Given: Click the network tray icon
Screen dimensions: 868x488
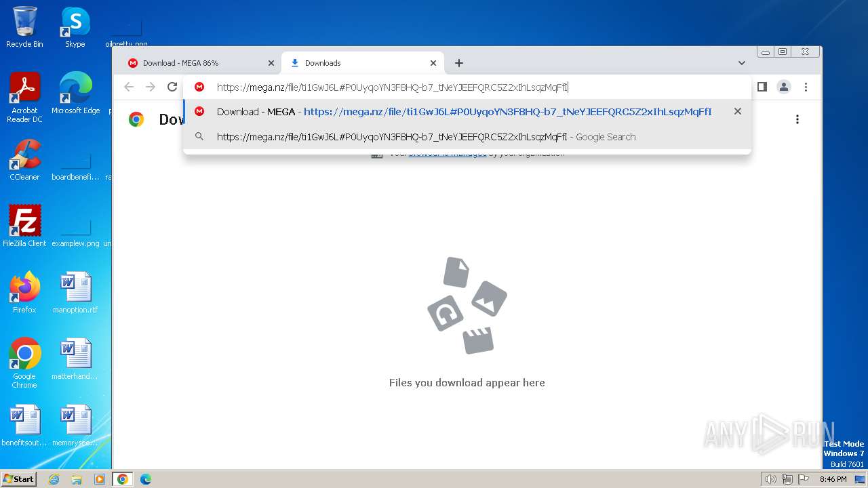Looking at the screenshot, I should click(x=787, y=479).
